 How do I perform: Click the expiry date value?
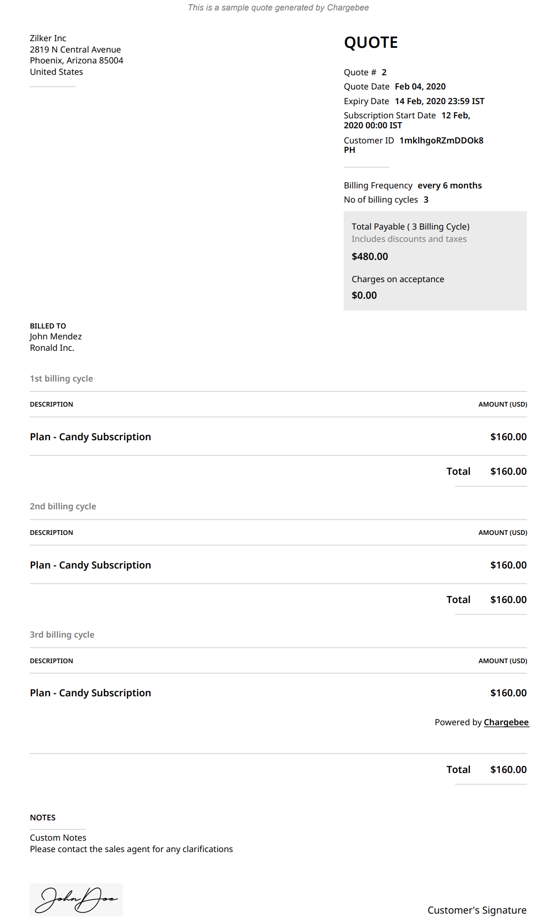pyautogui.click(x=439, y=101)
